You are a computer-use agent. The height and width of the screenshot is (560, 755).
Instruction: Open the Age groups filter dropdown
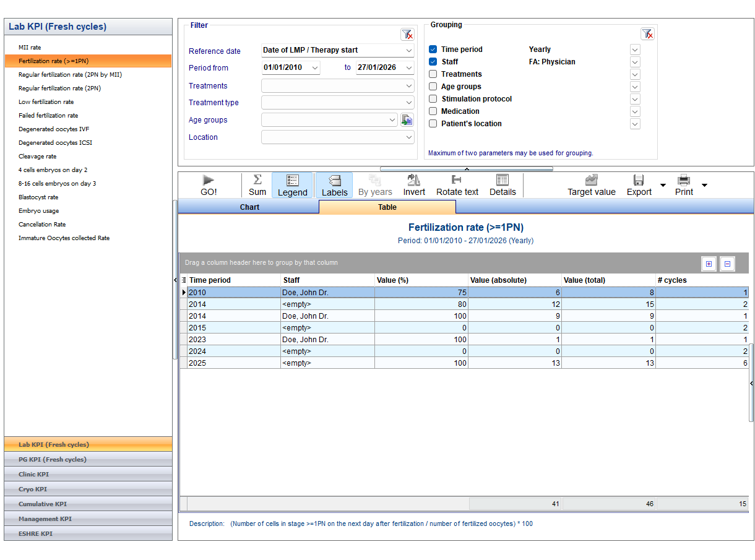pyautogui.click(x=392, y=120)
